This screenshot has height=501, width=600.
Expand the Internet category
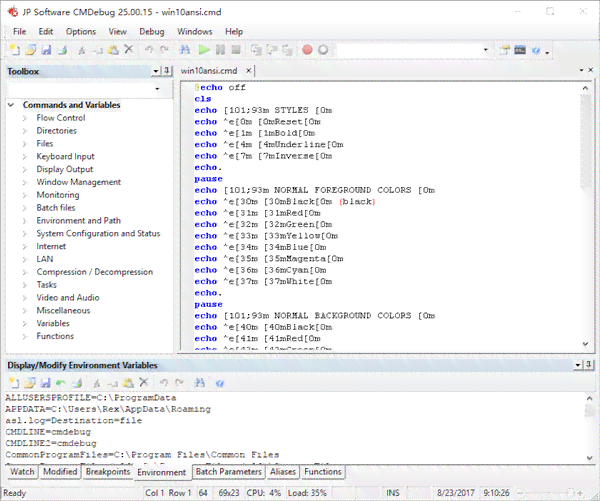25,246
